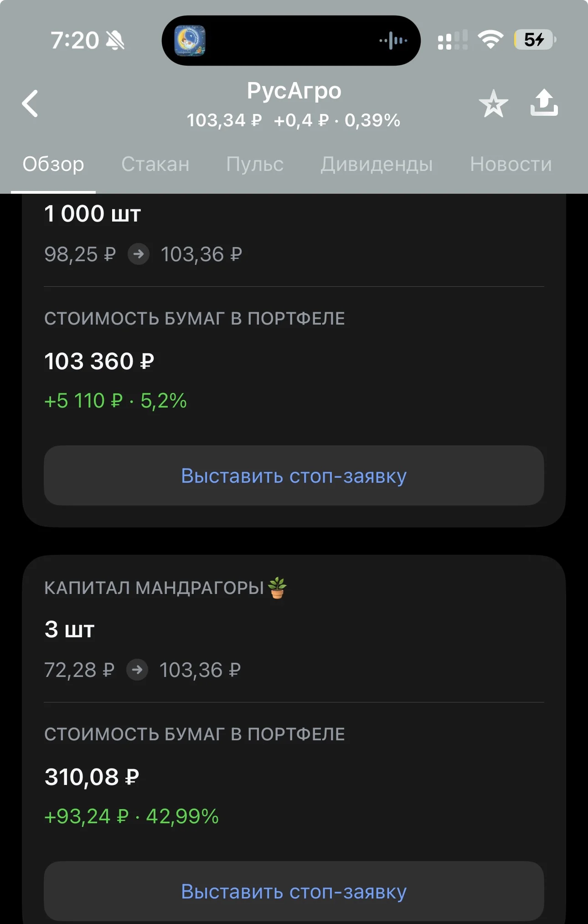The width and height of the screenshot is (588, 924).
Task: Tap the battery indicator showing 54
Action: pyautogui.click(x=535, y=40)
